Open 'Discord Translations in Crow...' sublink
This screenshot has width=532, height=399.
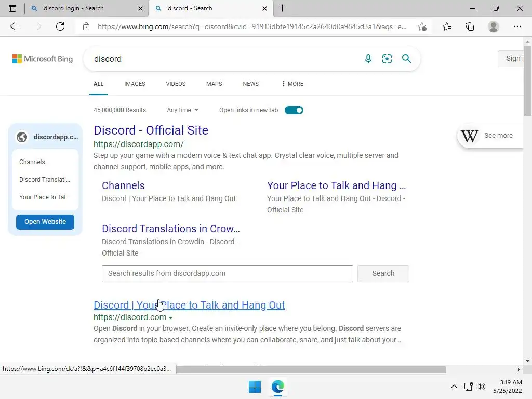[x=170, y=229]
